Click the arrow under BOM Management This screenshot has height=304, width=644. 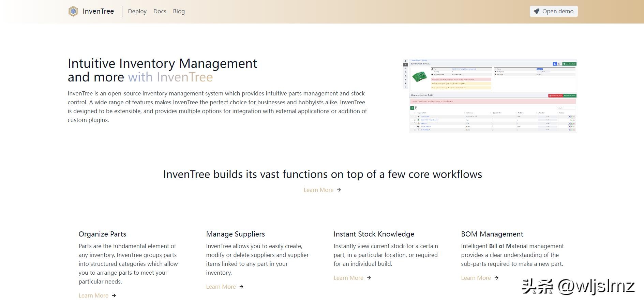tap(496, 278)
